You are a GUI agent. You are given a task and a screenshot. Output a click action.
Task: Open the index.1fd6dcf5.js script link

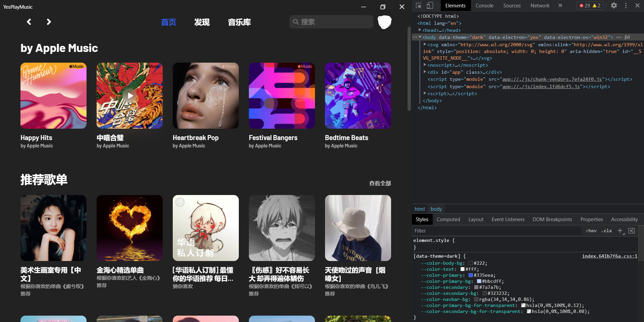541,86
